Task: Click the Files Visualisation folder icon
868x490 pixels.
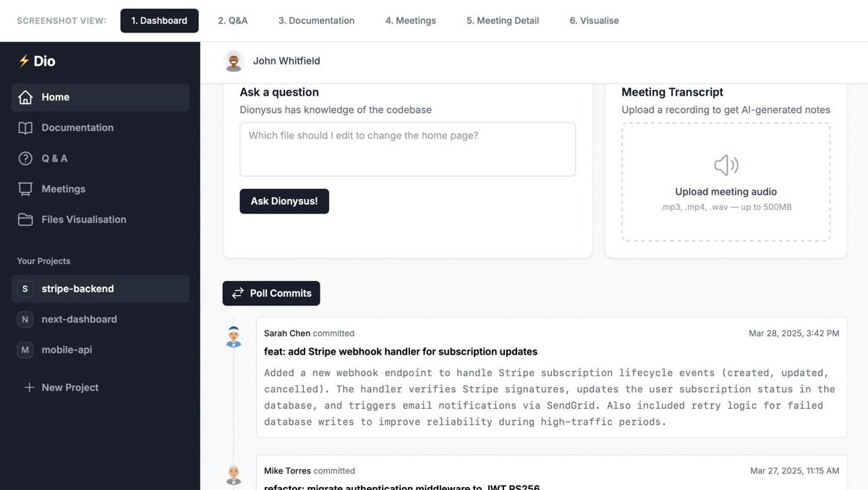Action: click(25, 219)
